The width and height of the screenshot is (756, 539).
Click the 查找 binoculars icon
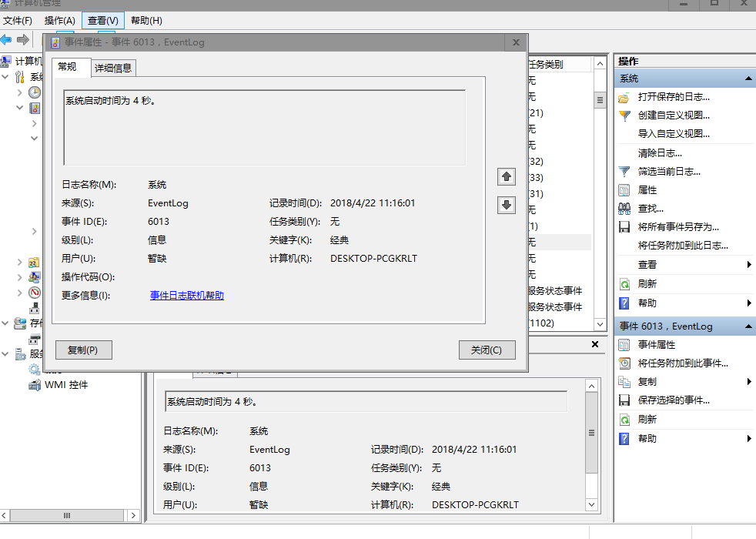coord(624,209)
